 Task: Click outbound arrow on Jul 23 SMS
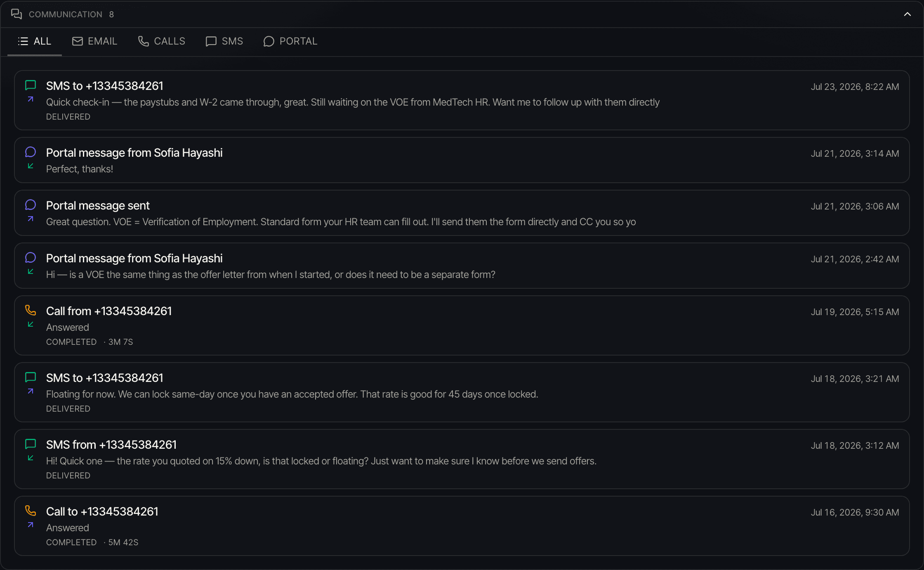coord(31,99)
